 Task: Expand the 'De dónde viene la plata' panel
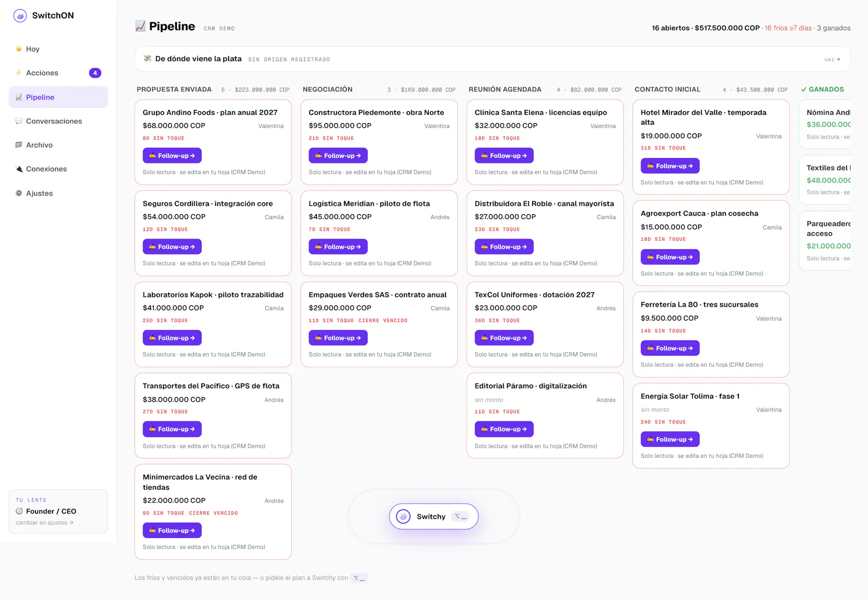click(492, 59)
